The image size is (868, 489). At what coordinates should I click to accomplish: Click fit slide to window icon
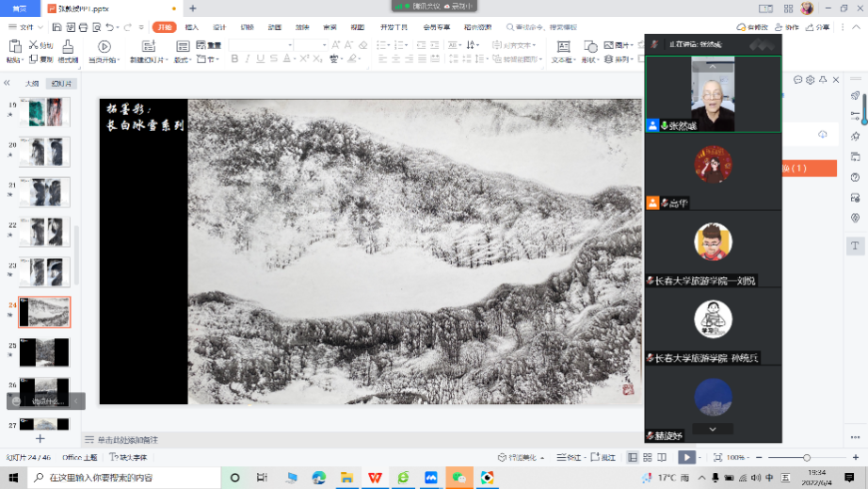718,457
